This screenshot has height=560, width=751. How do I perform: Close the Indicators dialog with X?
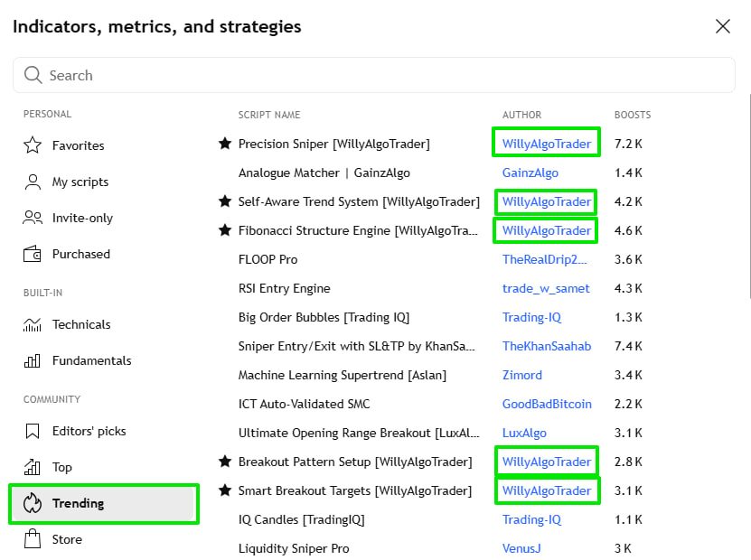pos(723,26)
